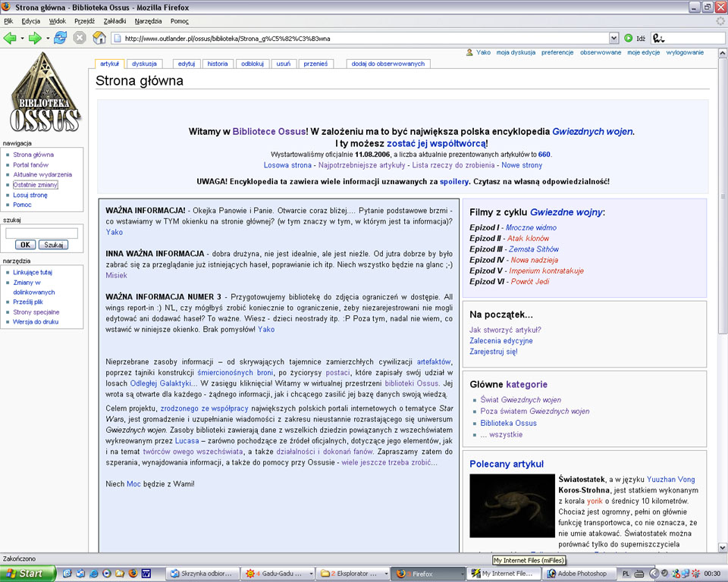Open the Back button history dropdown arrow
728x582 pixels.
22,38
